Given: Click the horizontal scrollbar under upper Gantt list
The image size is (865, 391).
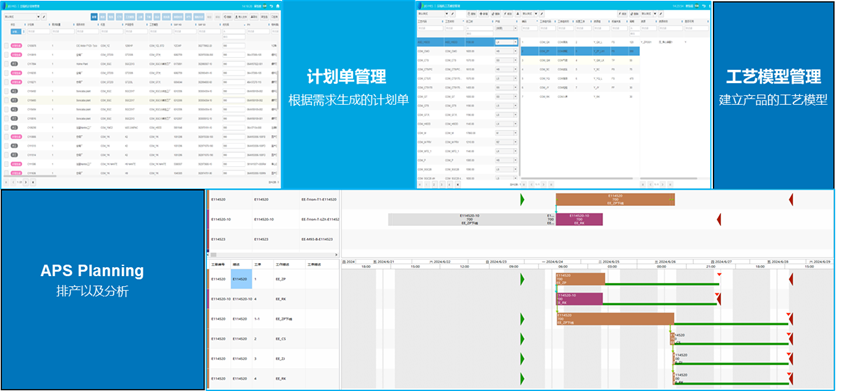Looking at the screenshot, I should 273,255.
